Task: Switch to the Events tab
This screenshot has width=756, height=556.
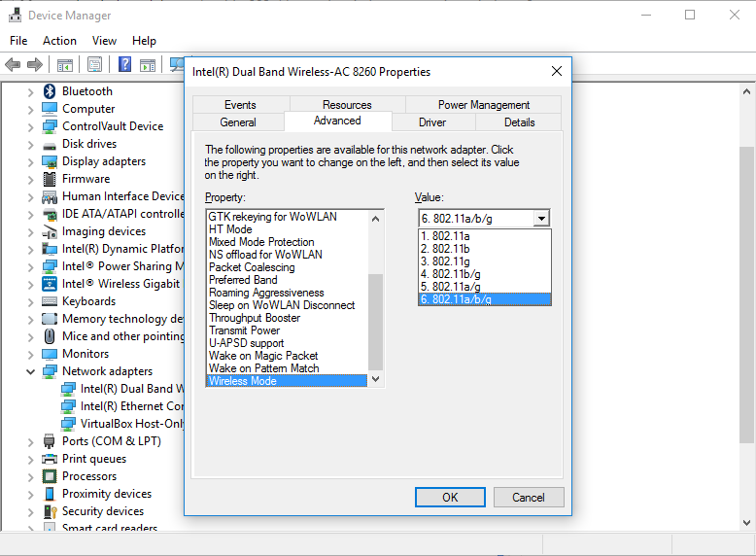Action: pos(240,105)
